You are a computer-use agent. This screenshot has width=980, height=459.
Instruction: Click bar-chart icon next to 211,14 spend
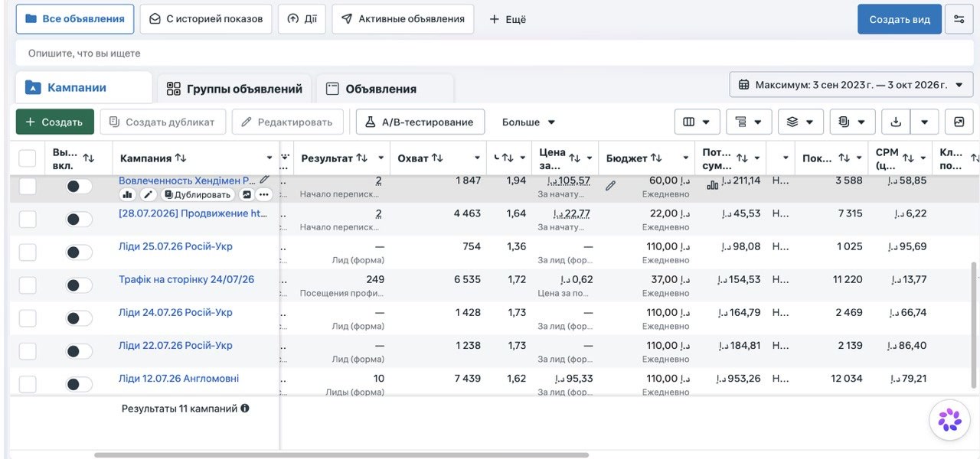pos(712,184)
